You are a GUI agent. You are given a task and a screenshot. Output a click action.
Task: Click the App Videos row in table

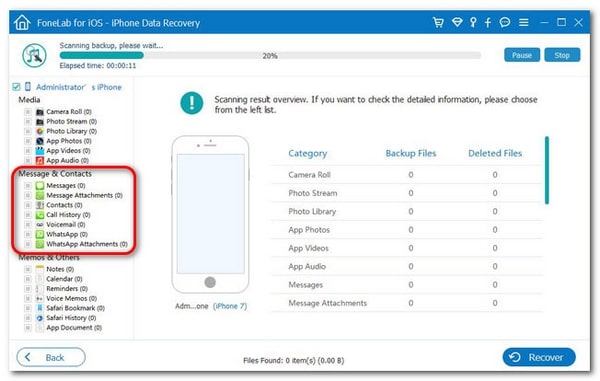pos(407,248)
